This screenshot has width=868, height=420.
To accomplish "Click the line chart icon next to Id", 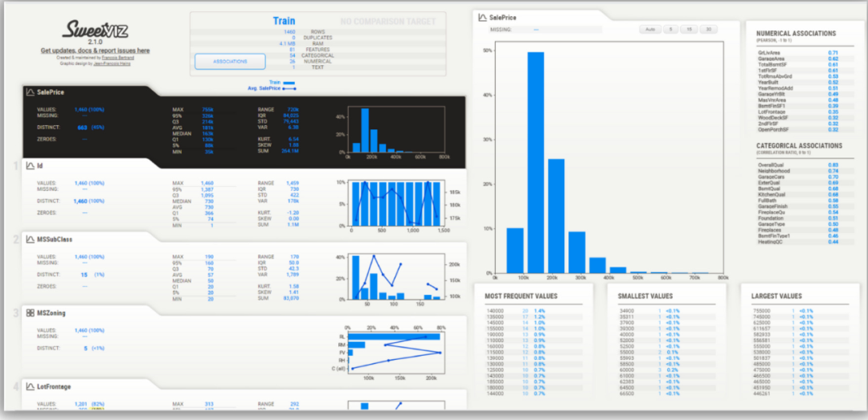I will (x=30, y=165).
